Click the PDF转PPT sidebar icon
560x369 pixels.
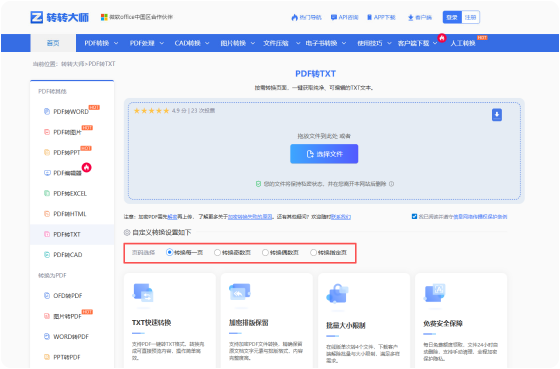[47, 153]
